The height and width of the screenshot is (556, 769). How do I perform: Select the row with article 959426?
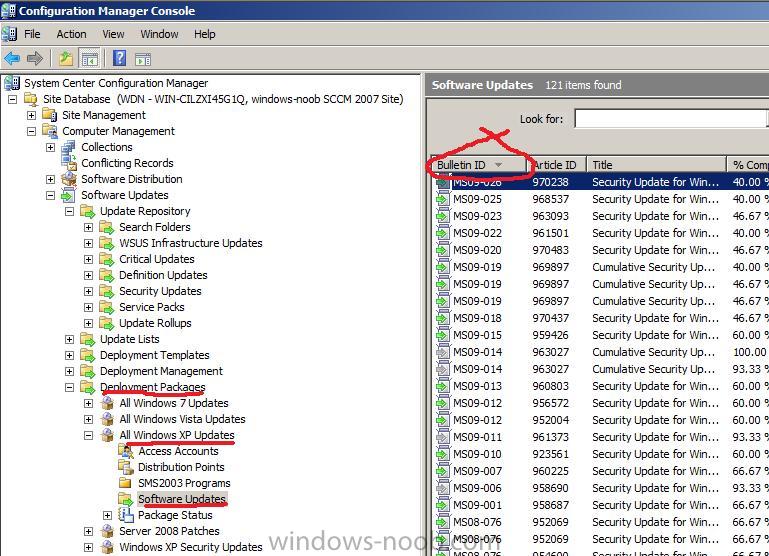(601, 335)
